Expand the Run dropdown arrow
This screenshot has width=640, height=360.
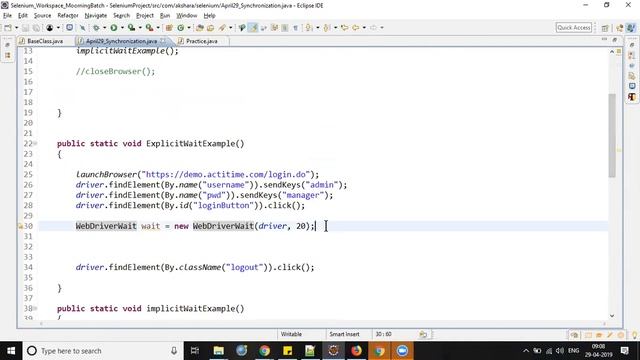tap(122, 28)
